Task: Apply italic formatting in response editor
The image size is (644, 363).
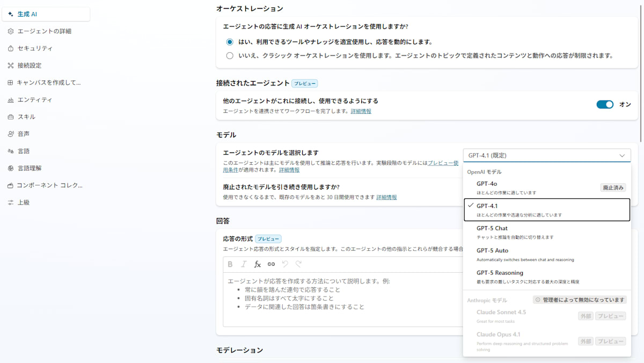Action: pos(244,264)
